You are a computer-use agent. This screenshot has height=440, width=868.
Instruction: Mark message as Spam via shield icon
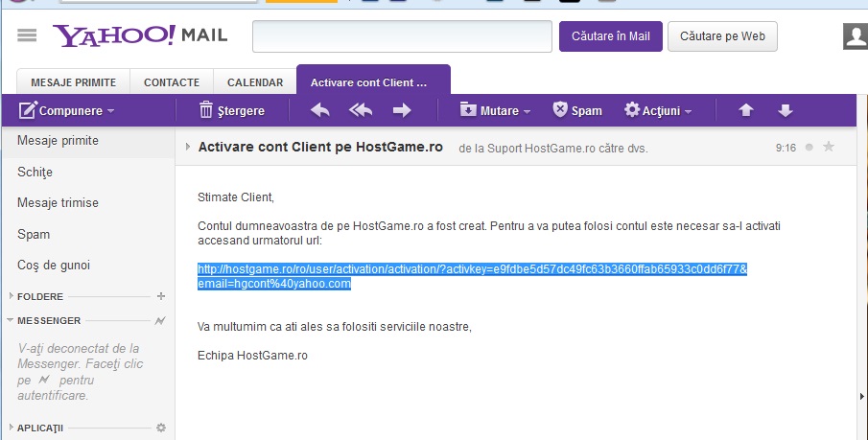pyautogui.click(x=560, y=109)
